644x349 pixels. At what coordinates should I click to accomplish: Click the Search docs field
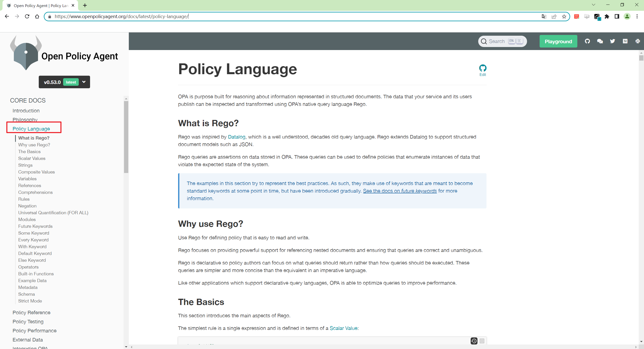502,41
